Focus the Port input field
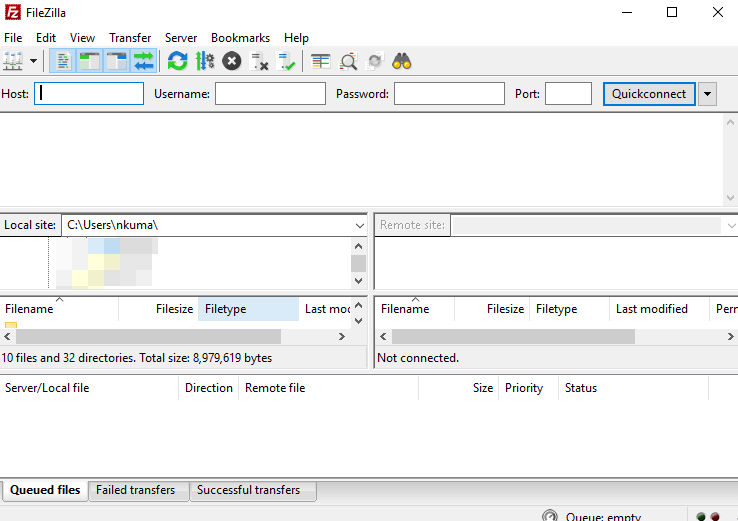Screen dimensions: 738x521 [568, 93]
